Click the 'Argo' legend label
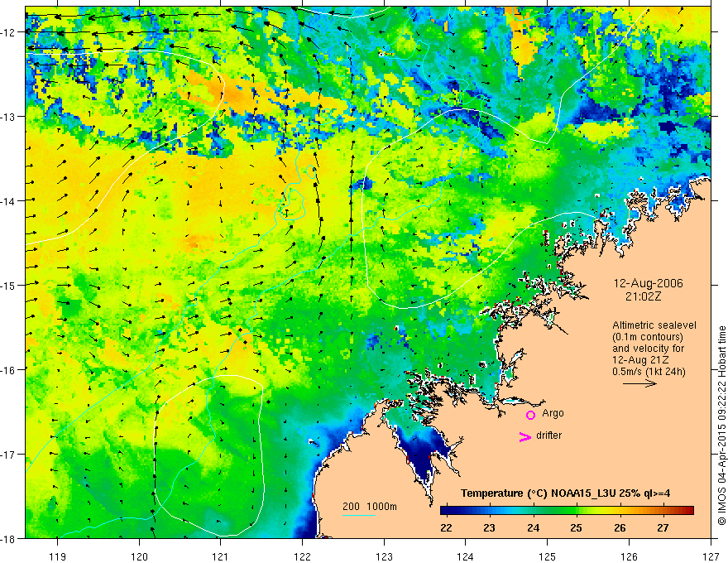The width and height of the screenshot is (728, 563). [x=553, y=413]
